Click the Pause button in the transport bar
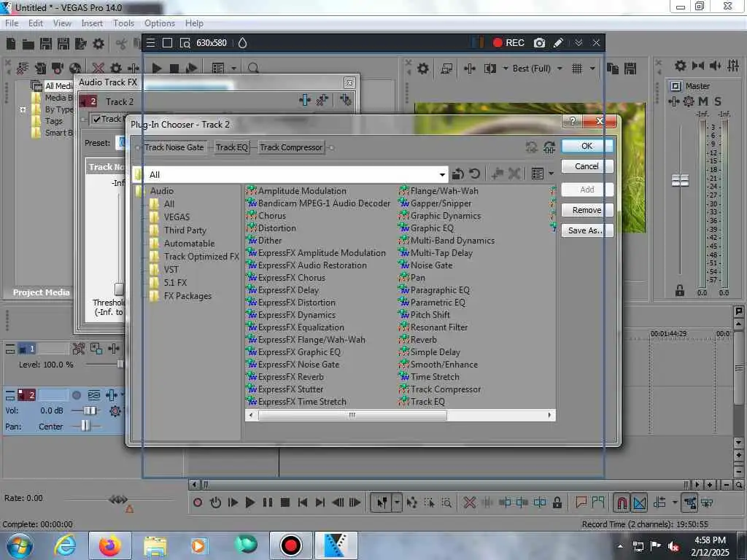747x560 pixels. 268,502
